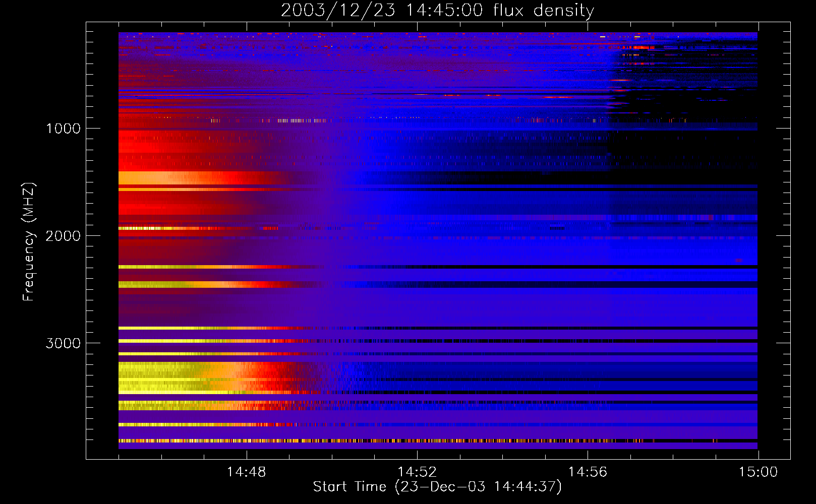Click the 14:48 time tick label
Image resolution: width=816 pixels, height=504 pixels.
[x=246, y=472]
